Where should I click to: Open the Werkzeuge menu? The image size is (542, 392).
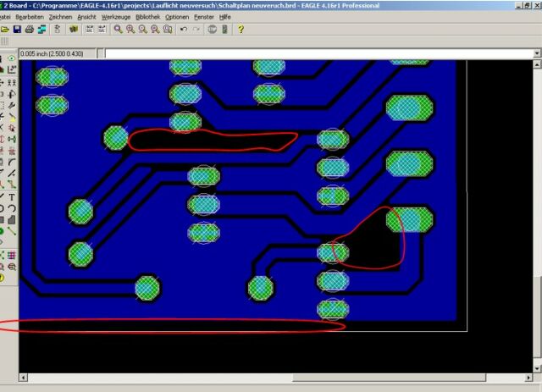pyautogui.click(x=116, y=17)
